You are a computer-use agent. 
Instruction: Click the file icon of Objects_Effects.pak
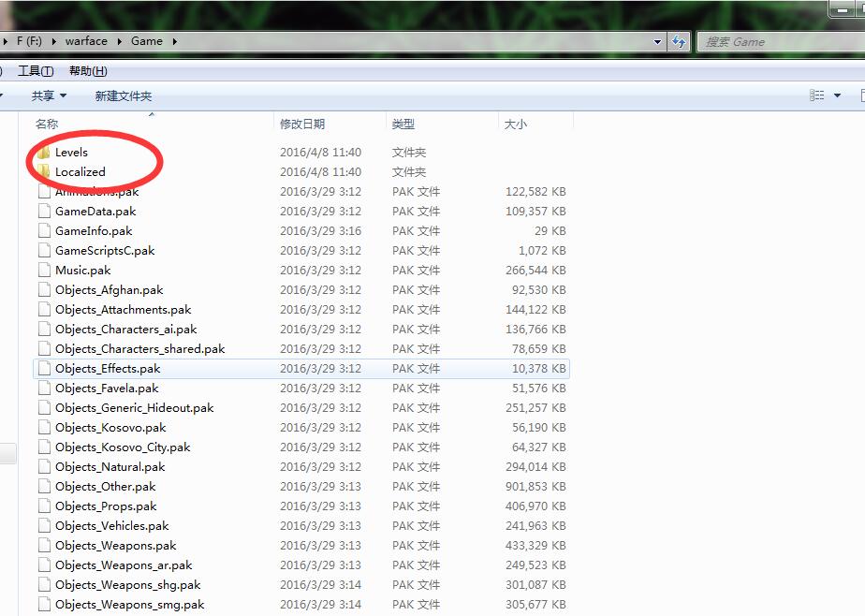[x=44, y=369]
